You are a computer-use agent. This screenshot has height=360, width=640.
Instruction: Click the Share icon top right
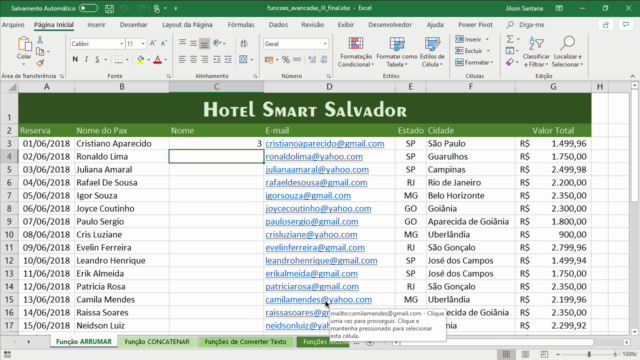pos(606,25)
